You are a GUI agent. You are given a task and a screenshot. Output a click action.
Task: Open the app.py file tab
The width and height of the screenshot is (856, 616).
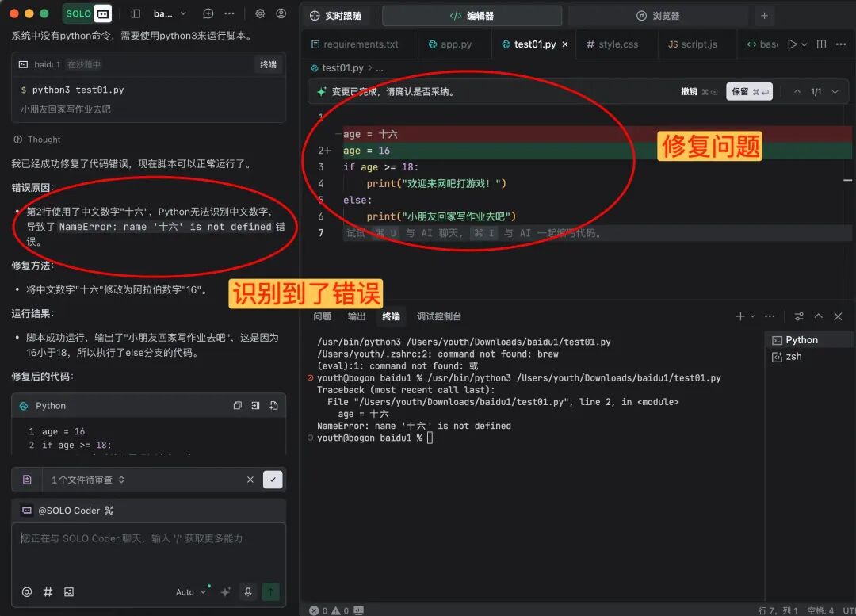click(x=450, y=44)
